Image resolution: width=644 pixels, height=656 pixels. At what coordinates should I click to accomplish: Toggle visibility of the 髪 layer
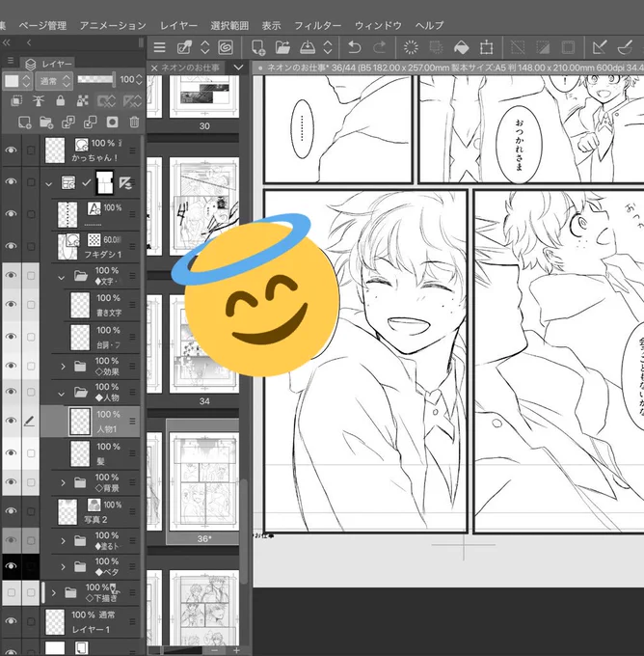point(11,453)
